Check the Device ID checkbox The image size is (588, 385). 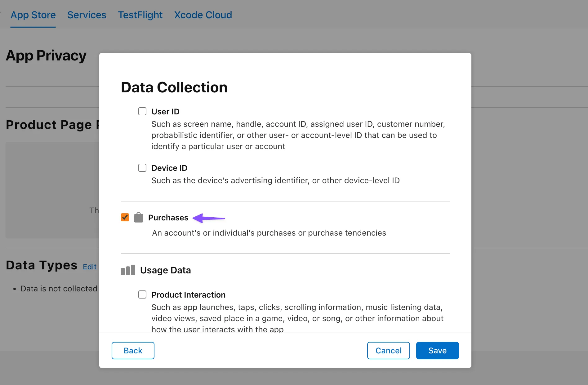tap(142, 168)
